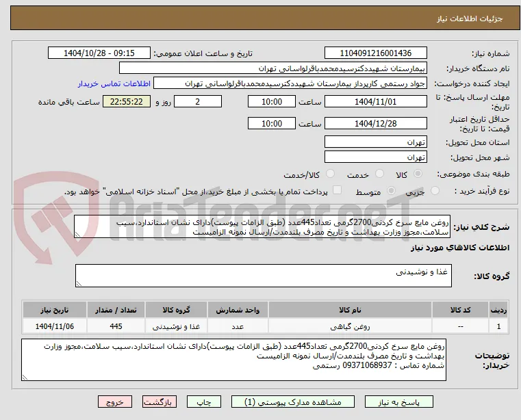
Task: Click the تعداد / مقدار column header
Action: coord(116,310)
